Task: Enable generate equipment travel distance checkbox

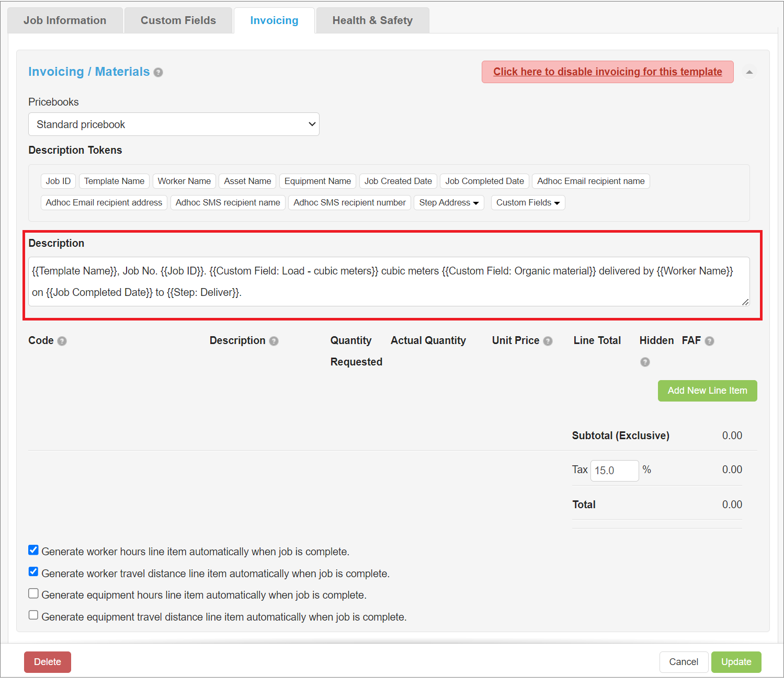Action: (x=33, y=615)
